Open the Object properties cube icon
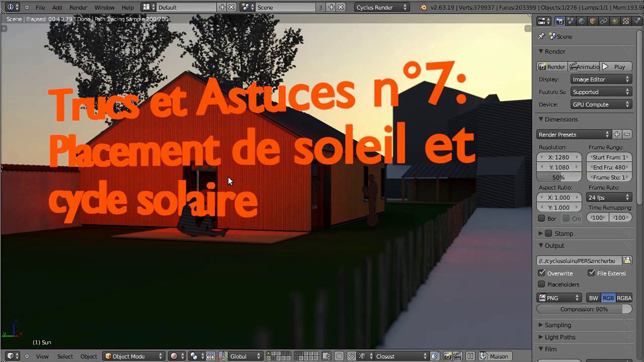 coord(593,21)
